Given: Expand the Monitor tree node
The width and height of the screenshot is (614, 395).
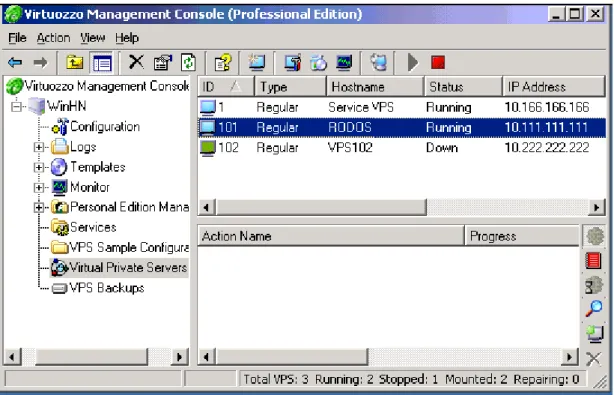Looking at the screenshot, I should 38,188.
